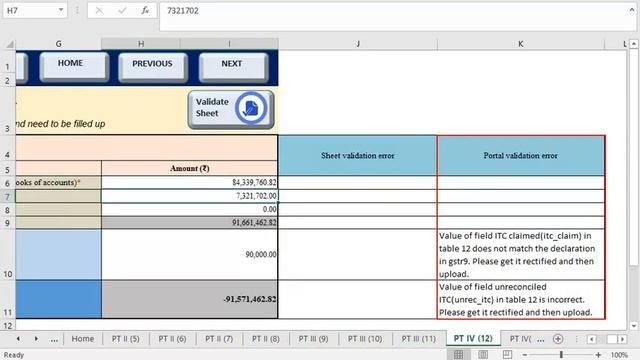Click the zoom slider handle
640x360 pixels.
pyautogui.click(x=561, y=355)
